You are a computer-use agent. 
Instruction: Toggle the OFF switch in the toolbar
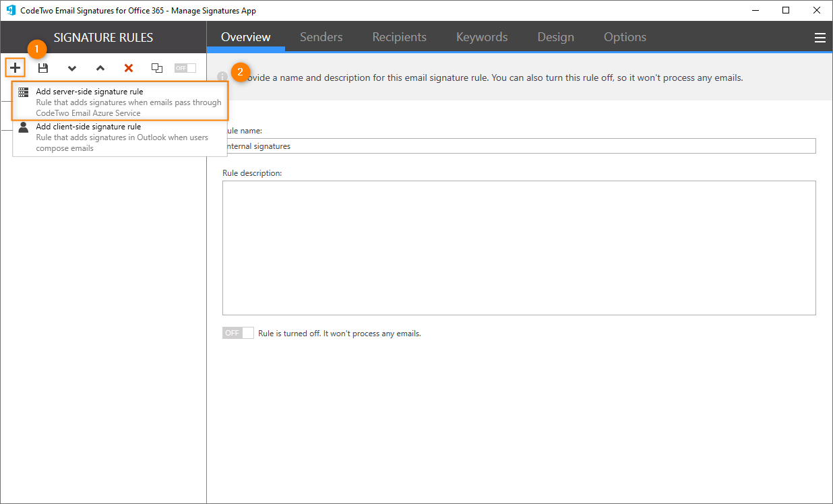[185, 67]
